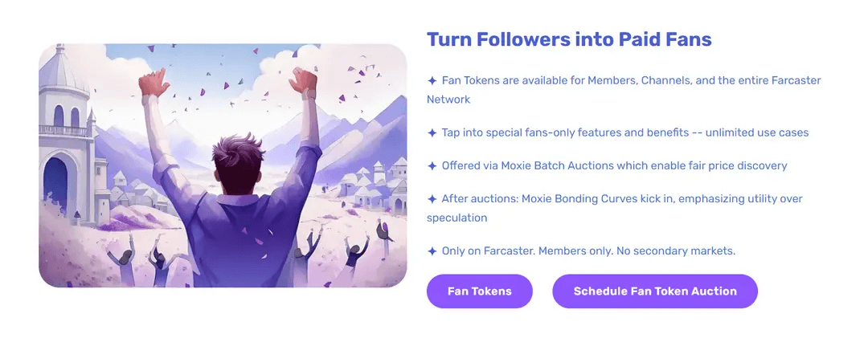Select the sparkle bullet next to Offered via Moxie
This screenshot has height=342, width=868.
click(x=432, y=166)
